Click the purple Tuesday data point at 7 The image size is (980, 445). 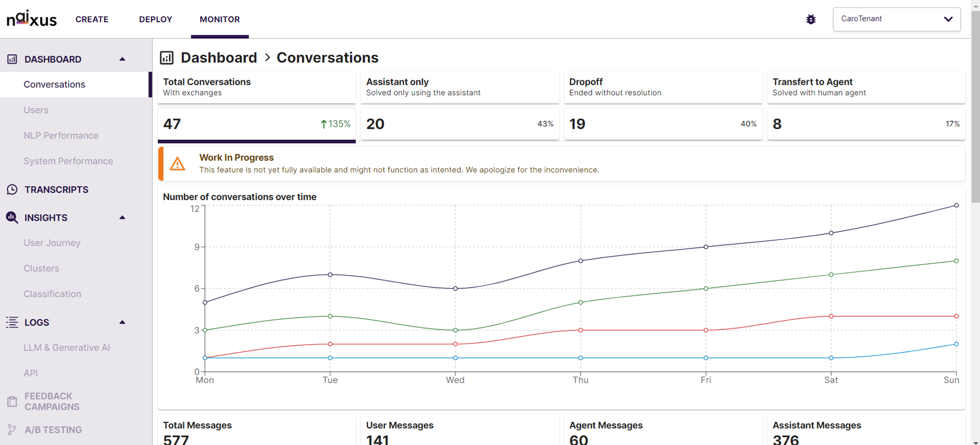[330, 275]
